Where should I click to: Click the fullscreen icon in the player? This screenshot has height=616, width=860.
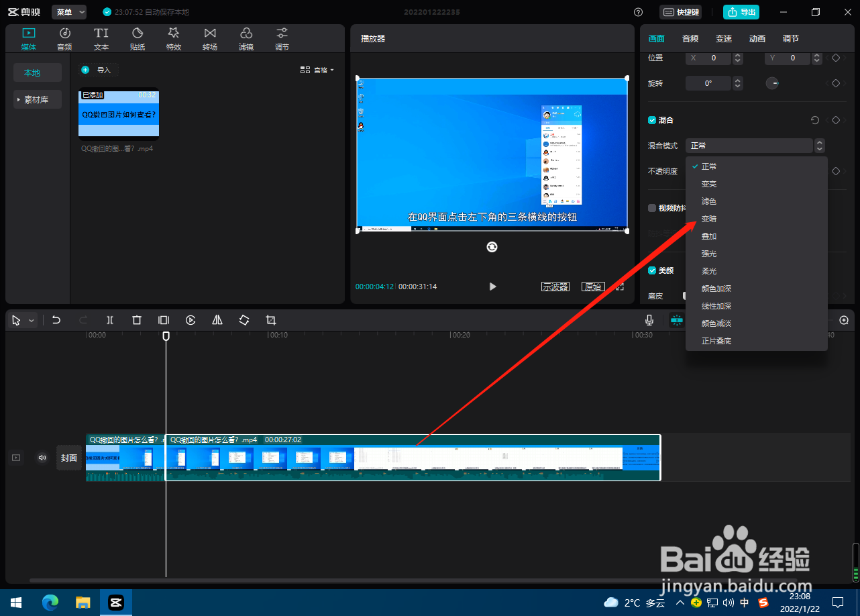tap(621, 287)
